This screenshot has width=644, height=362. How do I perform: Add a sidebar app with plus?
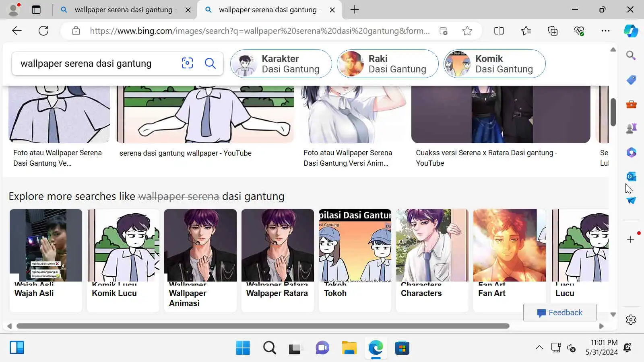631,239
